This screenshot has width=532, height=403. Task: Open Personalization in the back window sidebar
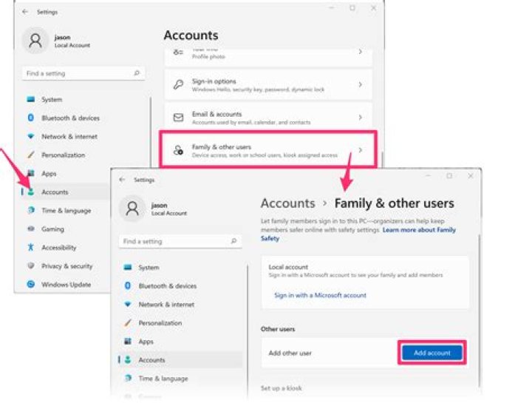(x=63, y=155)
